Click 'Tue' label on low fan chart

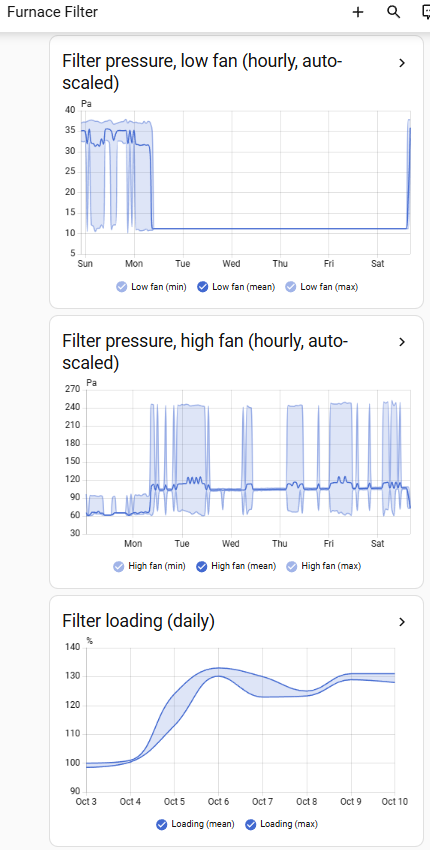click(182, 264)
